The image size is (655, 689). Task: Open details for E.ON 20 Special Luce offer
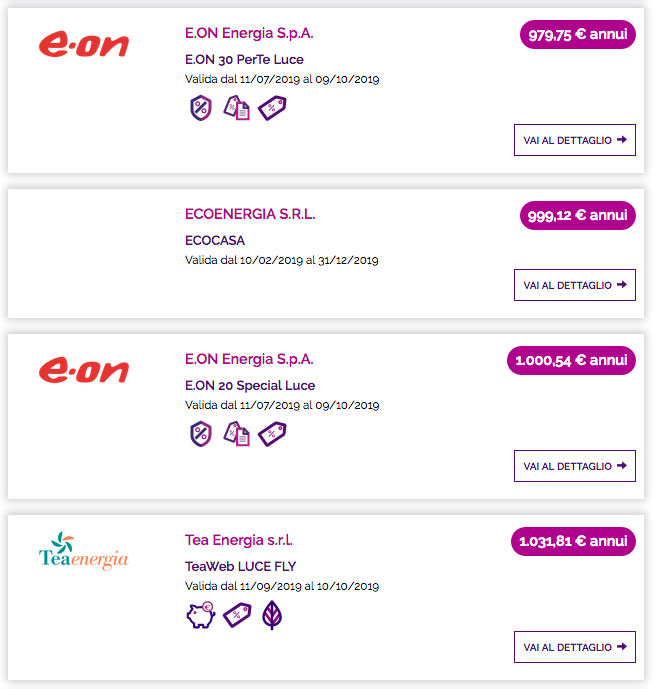click(x=575, y=466)
